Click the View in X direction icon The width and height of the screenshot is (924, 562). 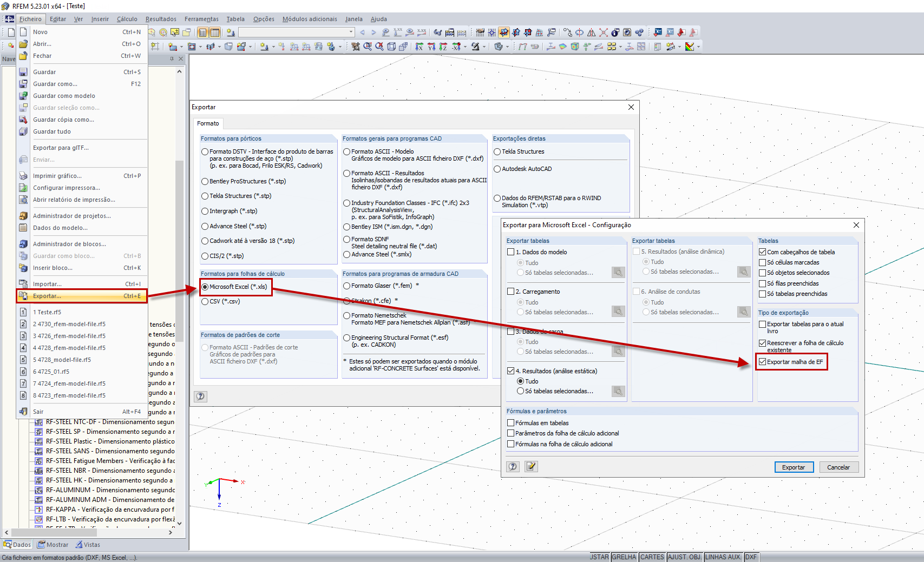pos(420,46)
